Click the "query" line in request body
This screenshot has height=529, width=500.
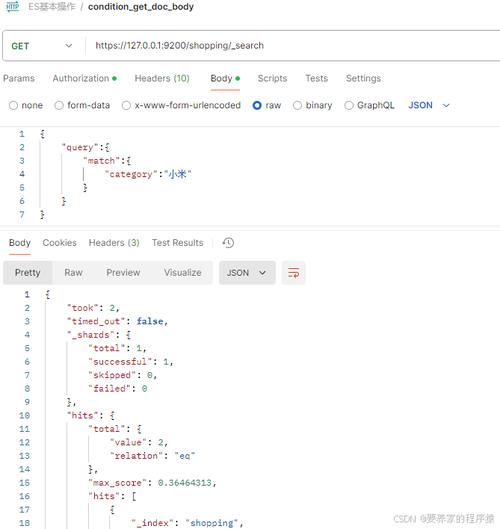(85, 147)
